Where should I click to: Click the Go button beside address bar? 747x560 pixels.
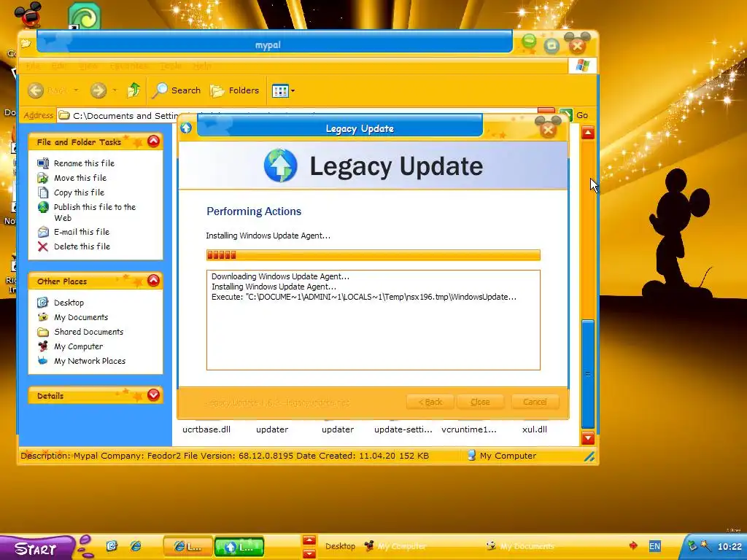click(x=575, y=115)
